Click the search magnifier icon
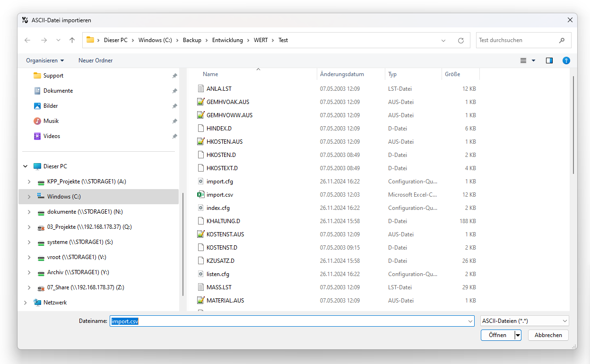Screen dimensions: 590x364 coord(562,41)
